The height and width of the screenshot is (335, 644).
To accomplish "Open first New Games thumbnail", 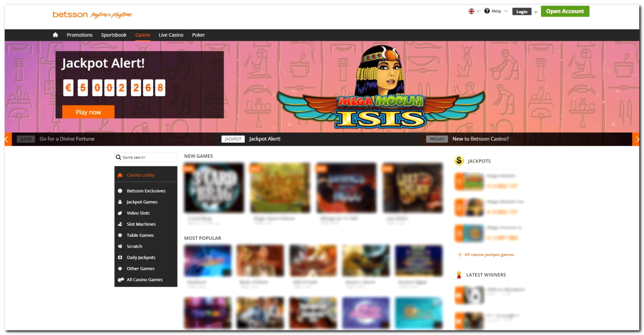I will (214, 188).
